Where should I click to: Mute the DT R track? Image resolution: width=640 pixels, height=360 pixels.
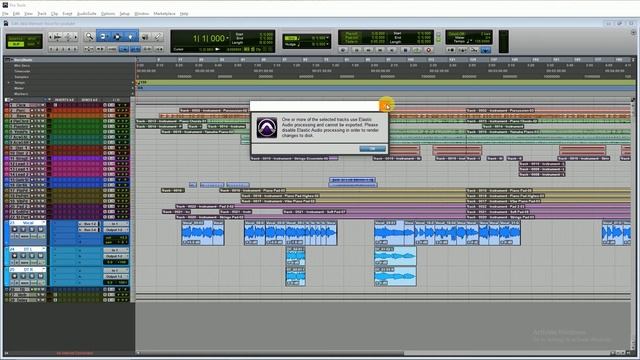pyautogui.click(x=40, y=276)
